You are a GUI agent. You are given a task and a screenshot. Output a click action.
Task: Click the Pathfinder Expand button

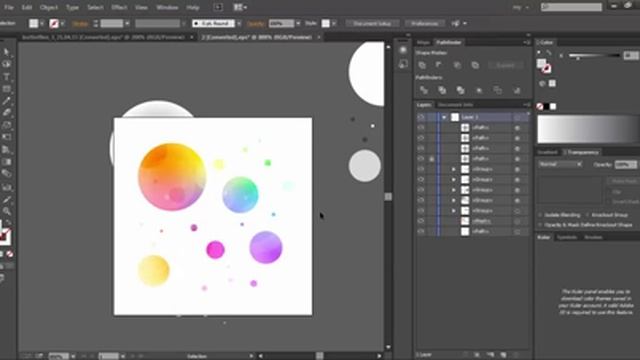pos(505,65)
